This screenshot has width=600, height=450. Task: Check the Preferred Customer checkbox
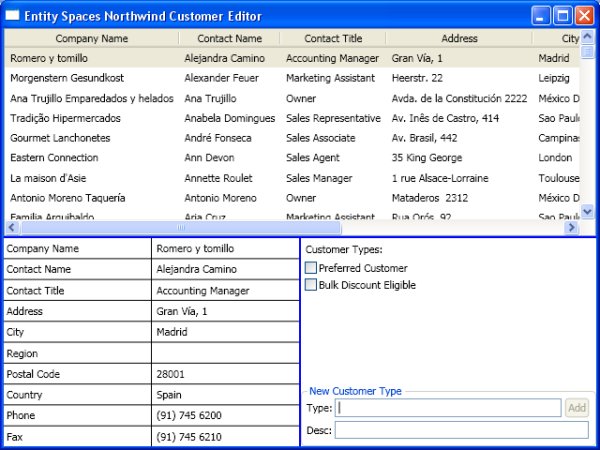tap(311, 268)
